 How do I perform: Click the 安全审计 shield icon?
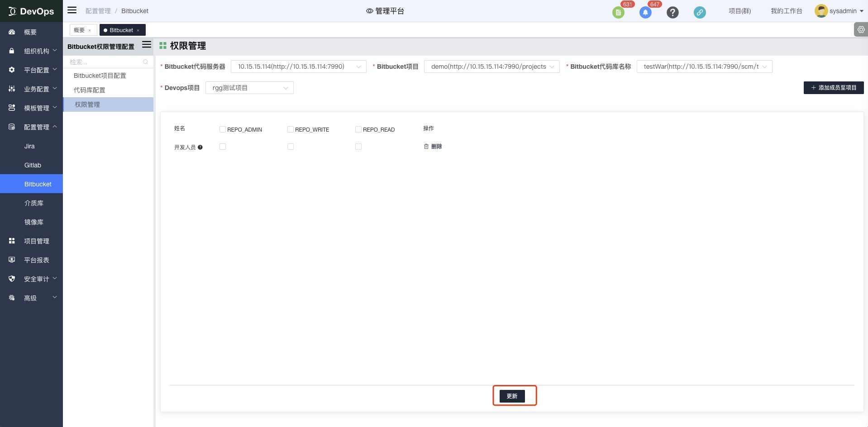[x=12, y=279]
